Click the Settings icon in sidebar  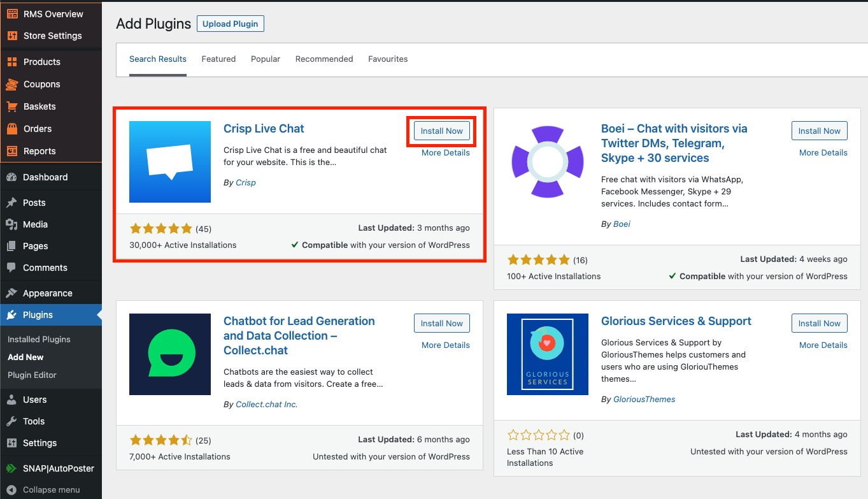(11, 443)
